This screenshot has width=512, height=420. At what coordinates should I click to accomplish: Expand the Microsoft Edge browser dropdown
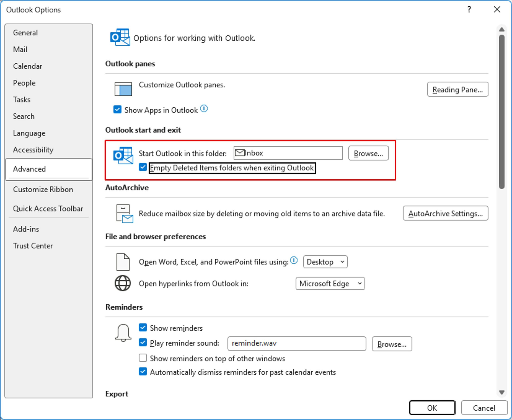330,283
